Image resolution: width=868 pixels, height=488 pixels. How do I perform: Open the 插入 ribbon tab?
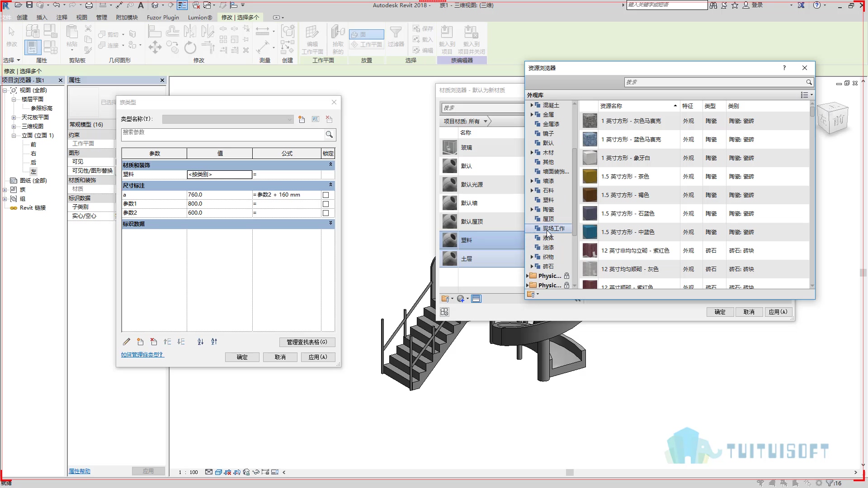[x=42, y=17]
